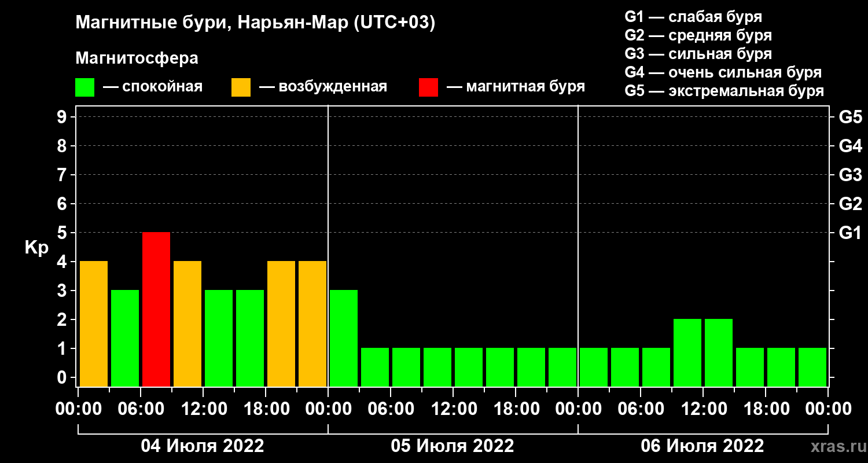Click the '18:00' time label for 04 July
Screen dimensions: 868x463
pyautogui.click(x=266, y=409)
